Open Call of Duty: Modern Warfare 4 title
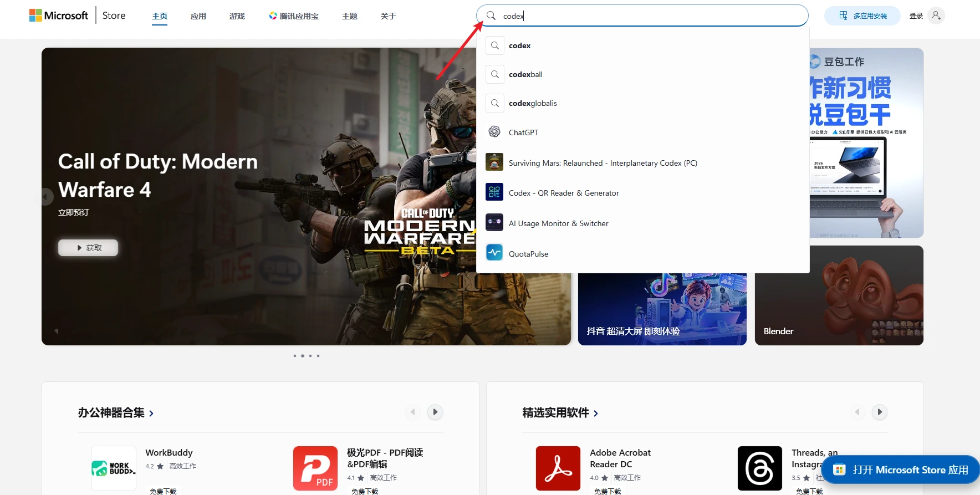Image resolution: width=980 pixels, height=495 pixels. [158, 175]
